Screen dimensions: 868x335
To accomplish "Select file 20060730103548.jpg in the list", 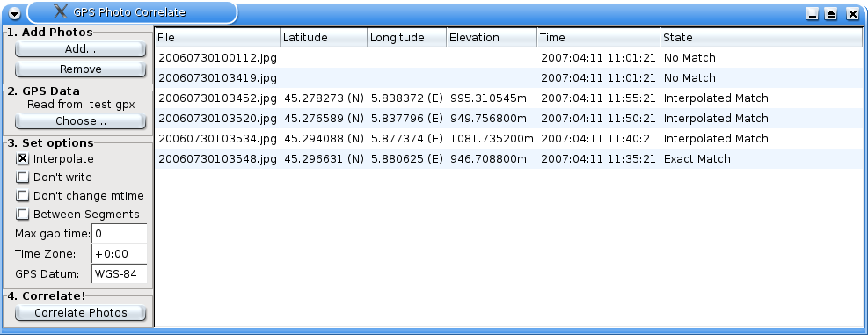I will pos(217,159).
